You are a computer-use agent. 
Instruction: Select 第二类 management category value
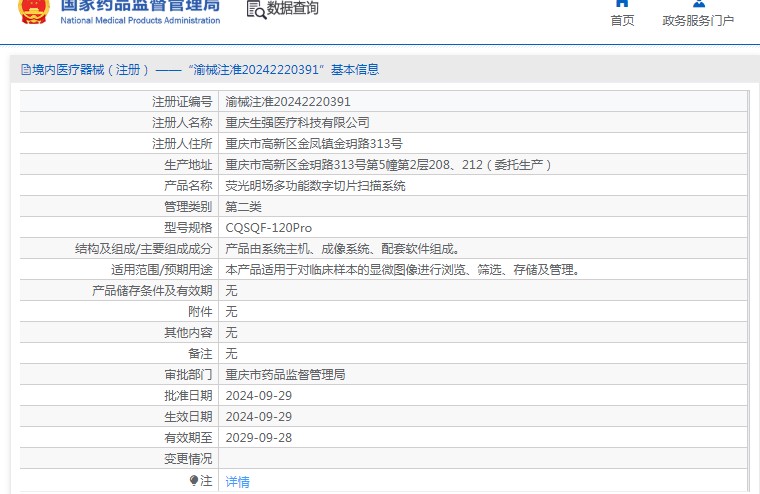point(243,207)
